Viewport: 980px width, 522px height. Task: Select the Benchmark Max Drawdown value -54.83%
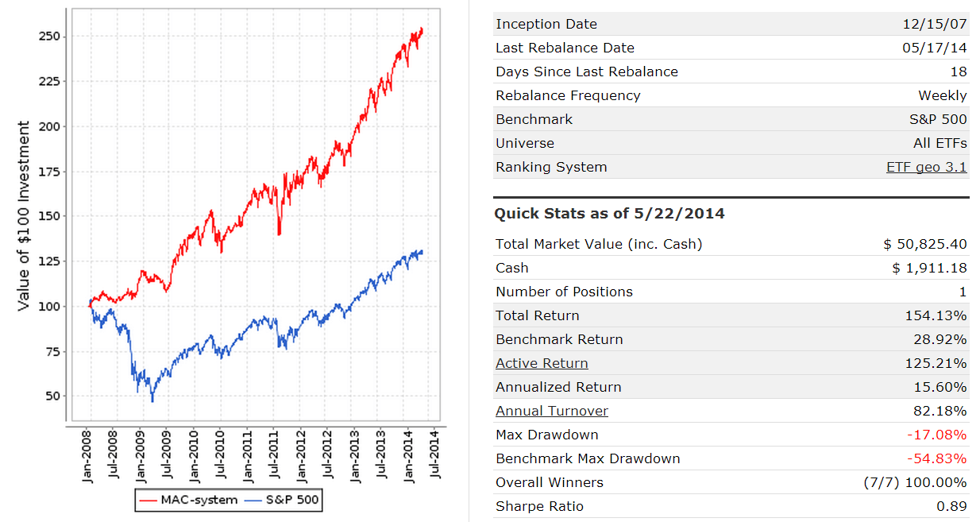pyautogui.click(x=937, y=458)
